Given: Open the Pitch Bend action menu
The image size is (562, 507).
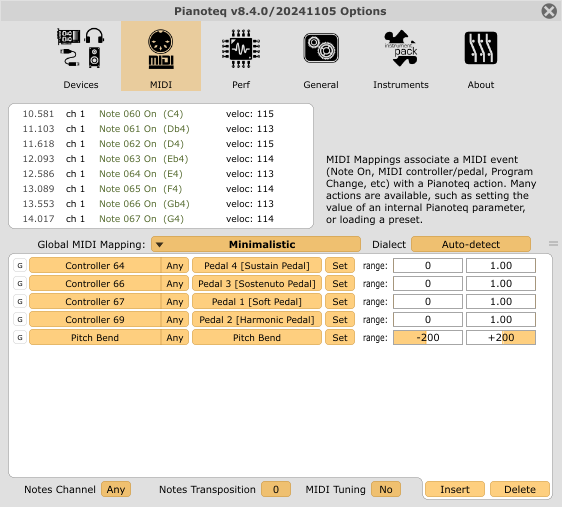Looking at the screenshot, I should pyautogui.click(x=257, y=337).
